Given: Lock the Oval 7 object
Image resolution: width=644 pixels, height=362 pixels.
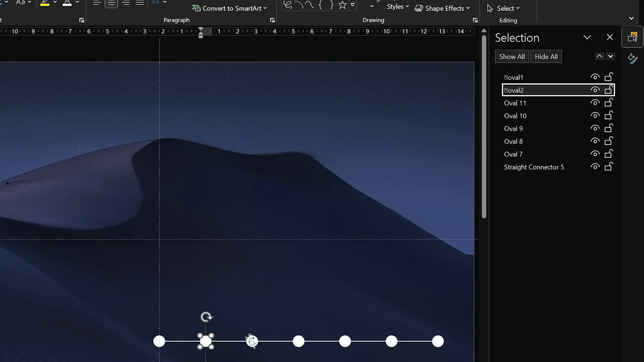Looking at the screenshot, I should click(x=609, y=153).
